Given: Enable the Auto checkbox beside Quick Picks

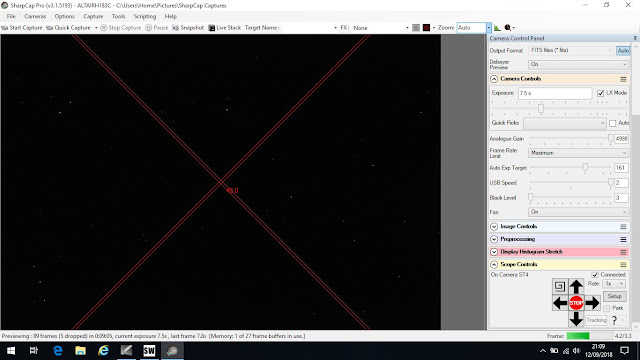Looking at the screenshot, I should 613,123.
